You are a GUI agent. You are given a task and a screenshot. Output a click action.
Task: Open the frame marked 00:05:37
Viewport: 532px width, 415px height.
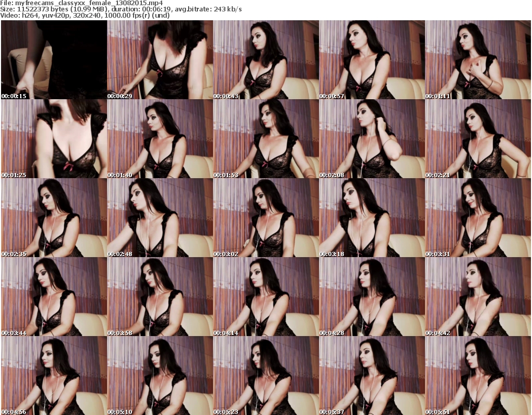[x=372, y=376]
